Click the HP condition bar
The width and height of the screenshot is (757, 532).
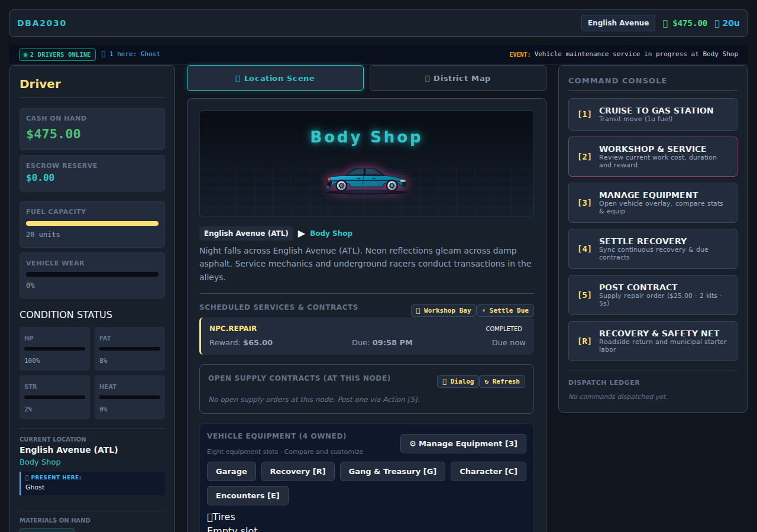pyautogui.click(x=54, y=349)
